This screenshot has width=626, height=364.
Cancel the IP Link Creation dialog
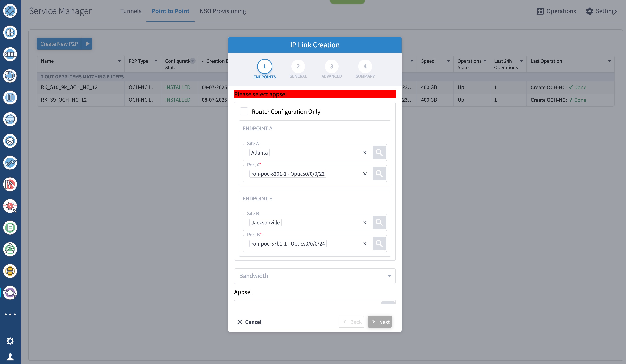click(249, 322)
